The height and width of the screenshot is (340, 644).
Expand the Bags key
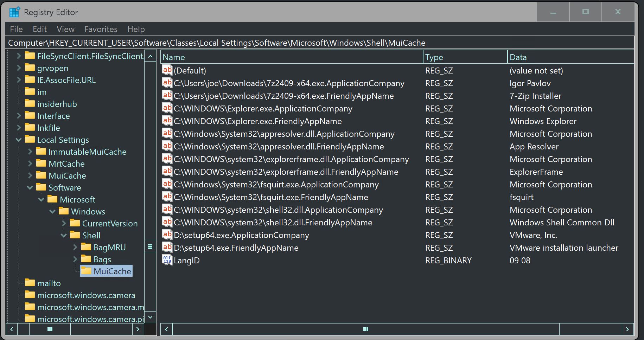click(75, 259)
